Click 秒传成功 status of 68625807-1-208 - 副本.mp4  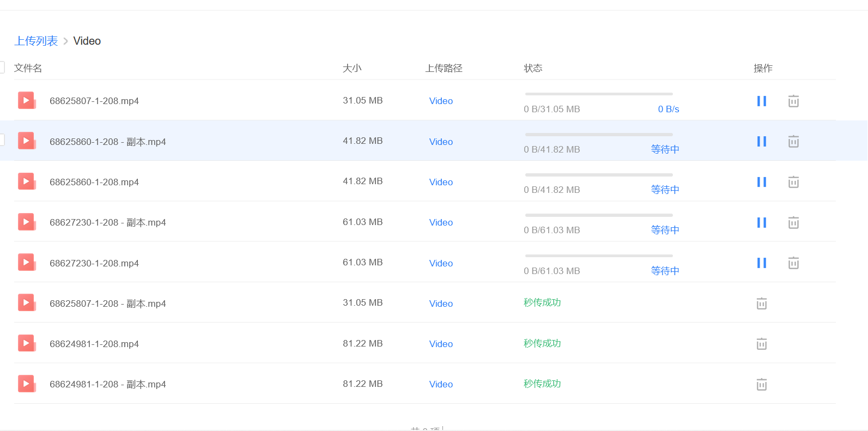(x=542, y=302)
